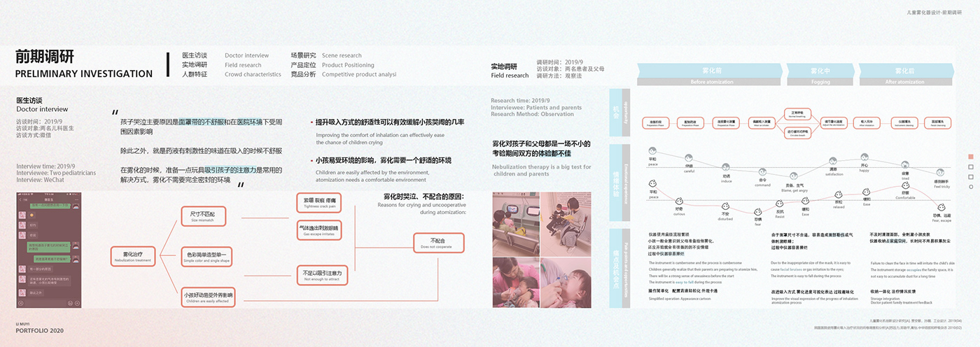
Task: Click the 'Doctor interview' header entry
Action: point(247,55)
